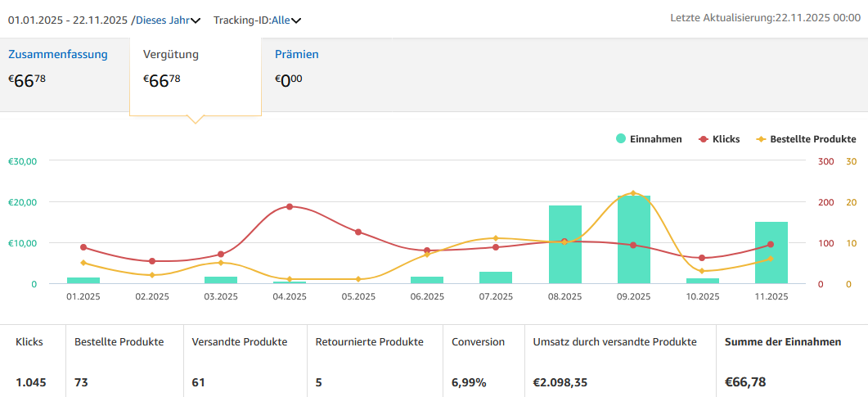Click the Bestellte Produkte marker at 10.2025
The width and height of the screenshot is (868, 397).
pos(702,271)
